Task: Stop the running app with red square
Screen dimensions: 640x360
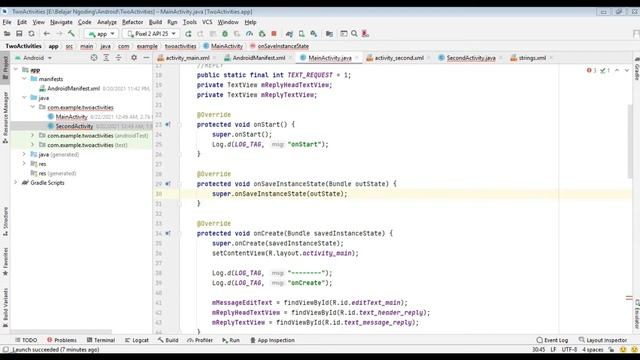Action: (x=274, y=34)
